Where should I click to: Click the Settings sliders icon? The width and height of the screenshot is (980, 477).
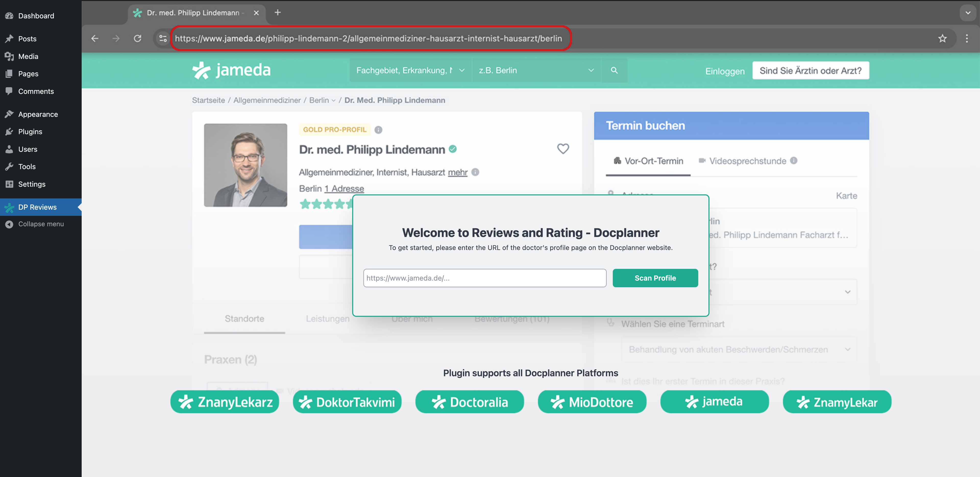pos(9,184)
